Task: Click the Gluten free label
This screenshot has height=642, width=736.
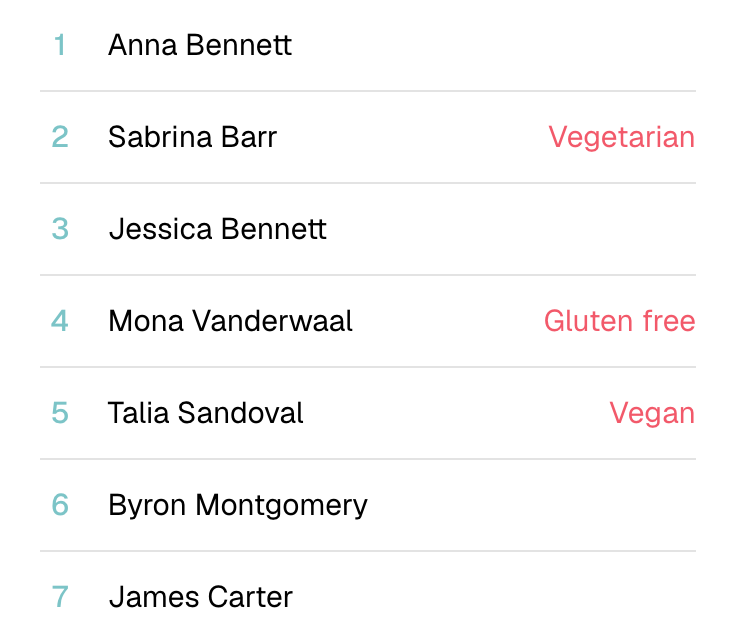Action: (x=620, y=321)
